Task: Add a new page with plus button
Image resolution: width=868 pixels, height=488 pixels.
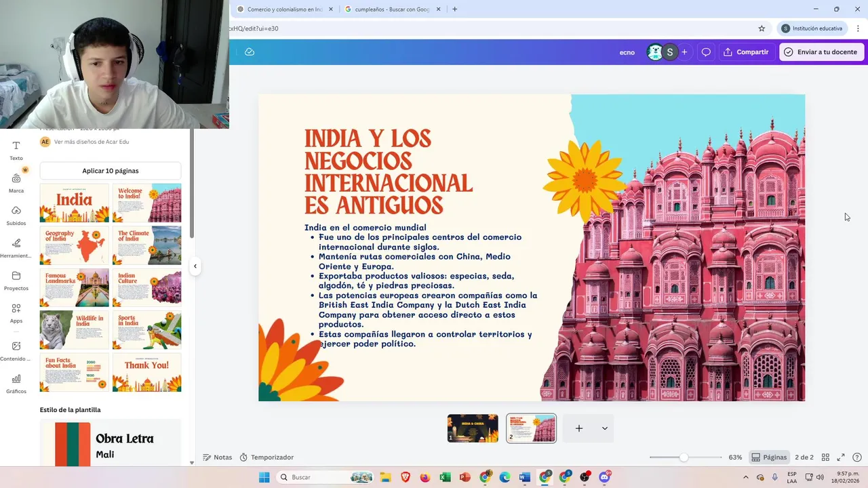Action: (579, 428)
